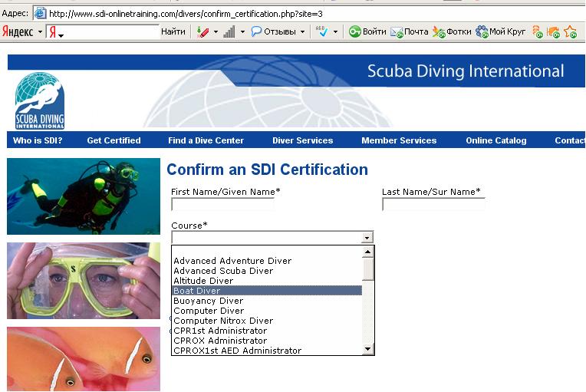This screenshot has height=392, width=586.
Task: Open the Contact menu item
Action: coord(570,140)
